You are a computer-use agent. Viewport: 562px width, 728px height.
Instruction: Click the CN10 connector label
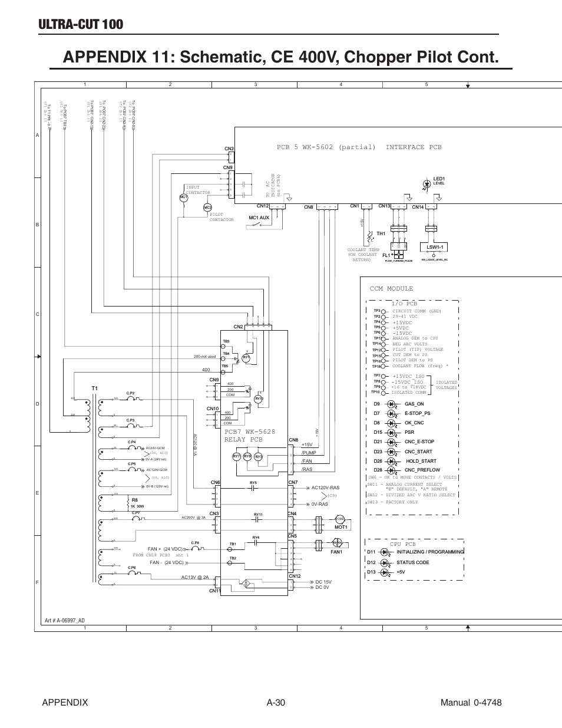(x=212, y=409)
